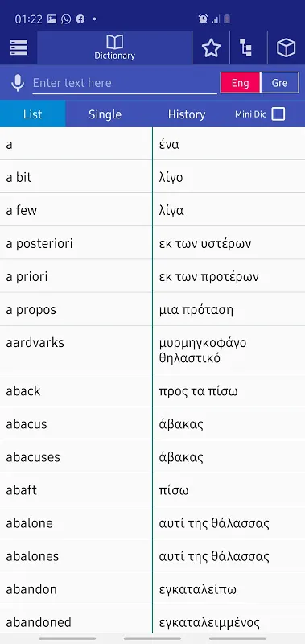Open the tree hierarchy icon

pyautogui.click(x=246, y=47)
